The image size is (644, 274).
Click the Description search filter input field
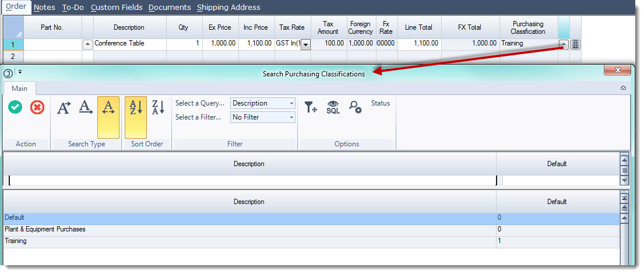pyautogui.click(x=252, y=180)
